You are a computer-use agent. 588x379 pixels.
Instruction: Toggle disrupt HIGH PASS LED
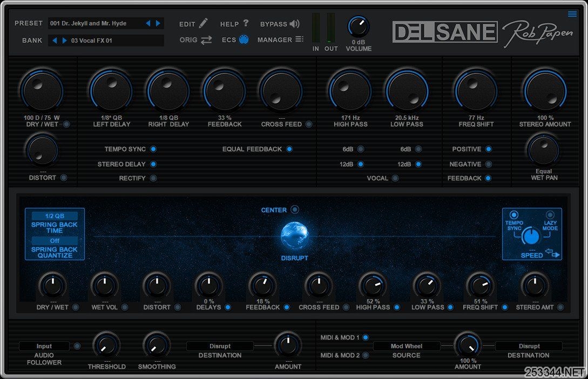point(397,307)
